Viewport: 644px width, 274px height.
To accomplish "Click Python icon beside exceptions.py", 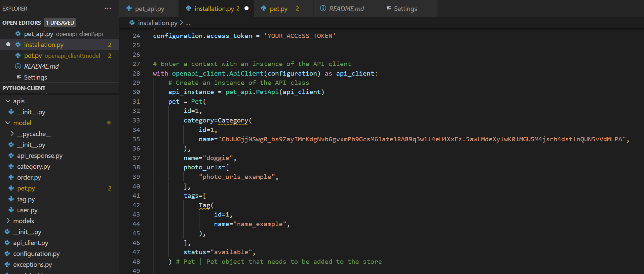I will (x=7, y=264).
